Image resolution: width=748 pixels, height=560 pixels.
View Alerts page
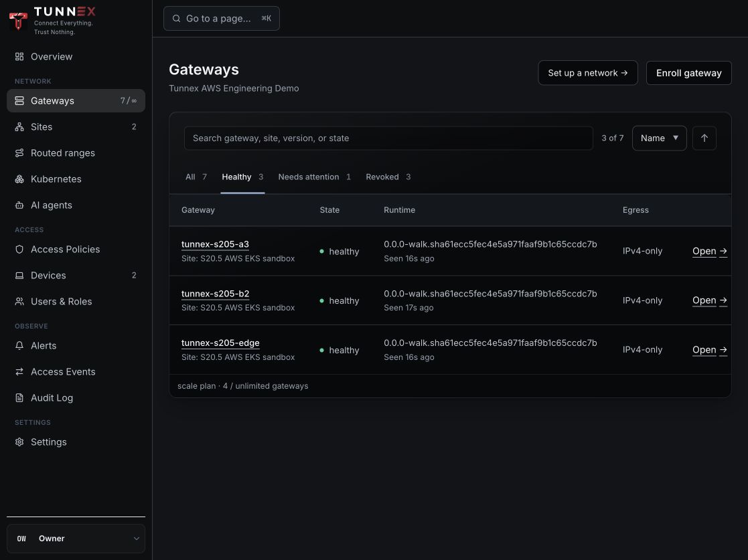pos(76,345)
